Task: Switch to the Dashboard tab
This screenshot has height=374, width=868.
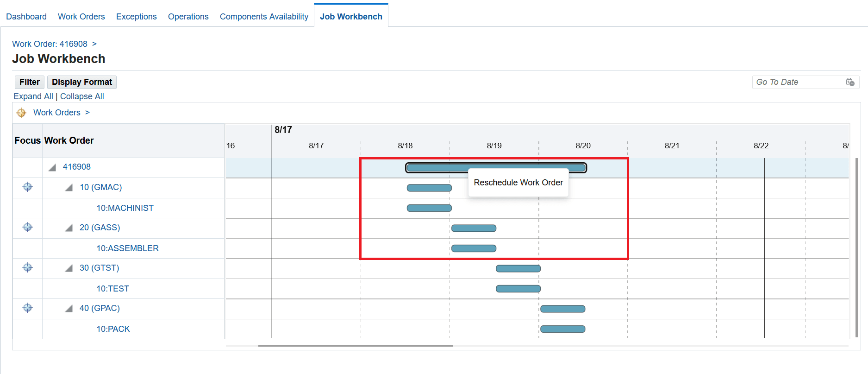Action: (x=26, y=17)
